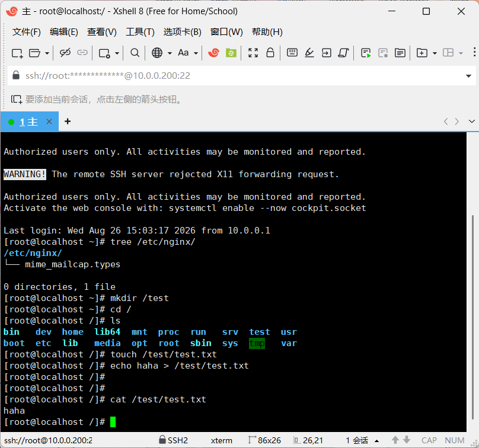Image resolution: width=479 pixels, height=448 pixels.
Task: Click the status bar up arrow icon
Action: [x=395, y=440]
